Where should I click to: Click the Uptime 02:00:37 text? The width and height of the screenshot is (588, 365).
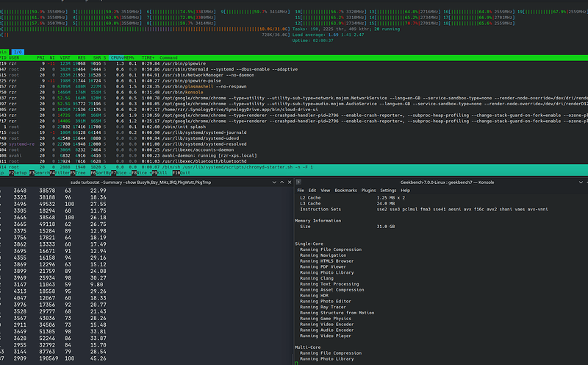pos(313,40)
